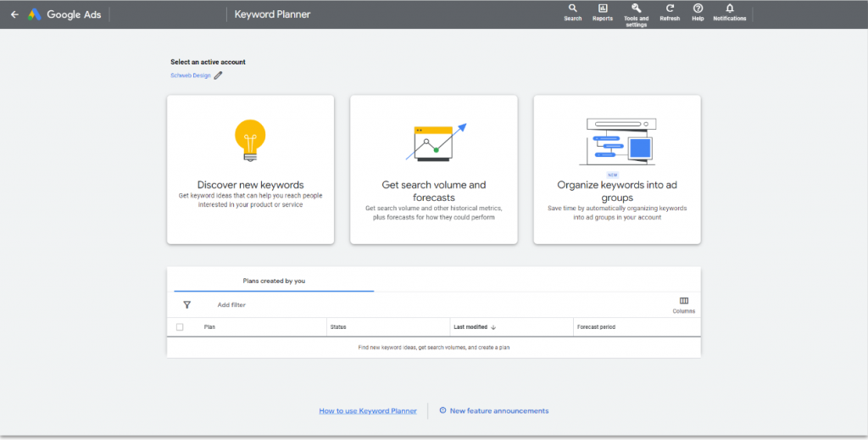Open Search from the top toolbar
868x440 pixels.
(x=573, y=8)
